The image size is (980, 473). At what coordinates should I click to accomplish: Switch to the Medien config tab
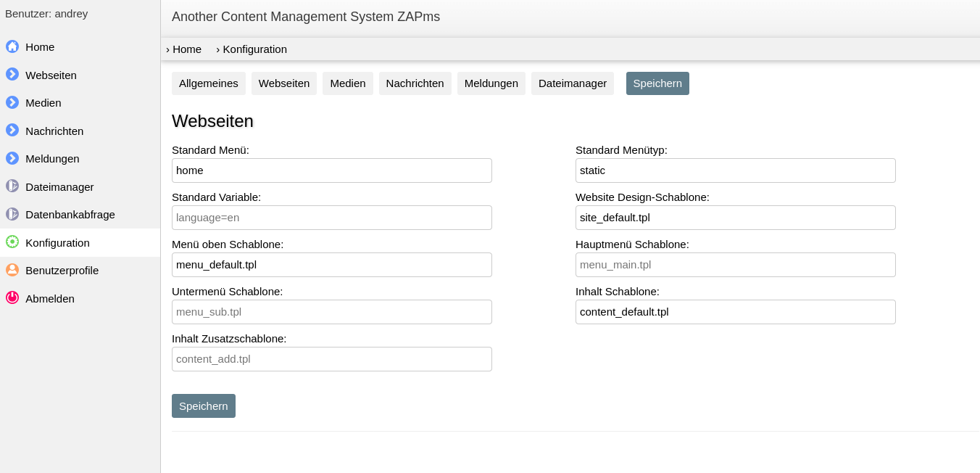[348, 83]
